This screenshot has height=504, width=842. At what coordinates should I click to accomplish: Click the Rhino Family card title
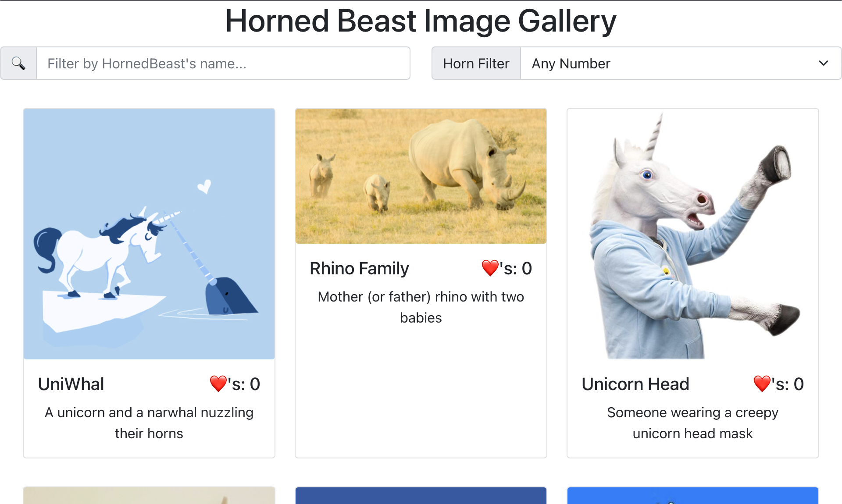[359, 268]
